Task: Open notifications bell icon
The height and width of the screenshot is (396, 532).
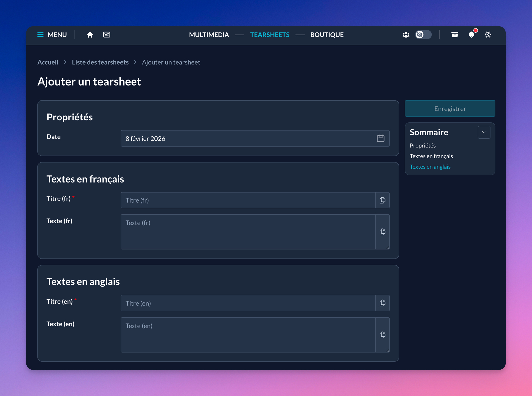Action: 471,35
